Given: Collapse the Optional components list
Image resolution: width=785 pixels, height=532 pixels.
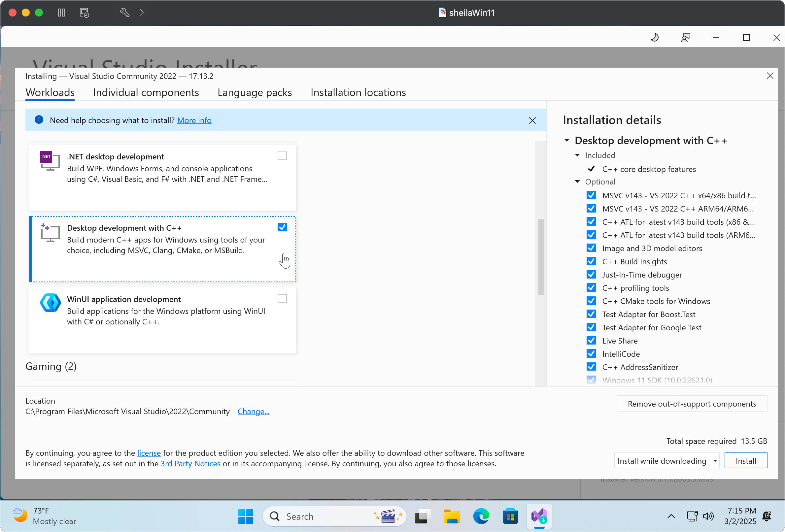Looking at the screenshot, I should point(578,182).
